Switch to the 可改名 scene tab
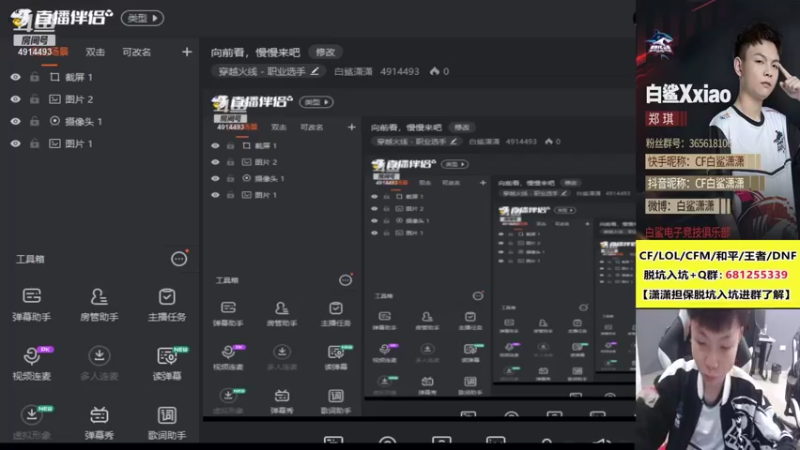 (136, 52)
